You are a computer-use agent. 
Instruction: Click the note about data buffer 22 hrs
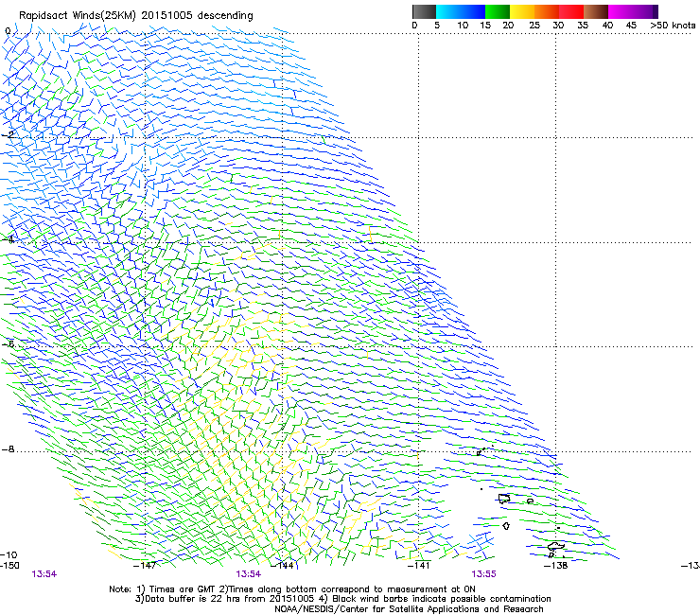click(x=342, y=599)
